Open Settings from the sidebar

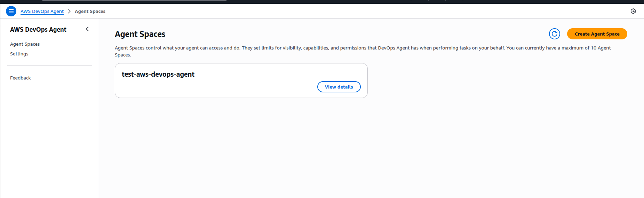click(19, 54)
